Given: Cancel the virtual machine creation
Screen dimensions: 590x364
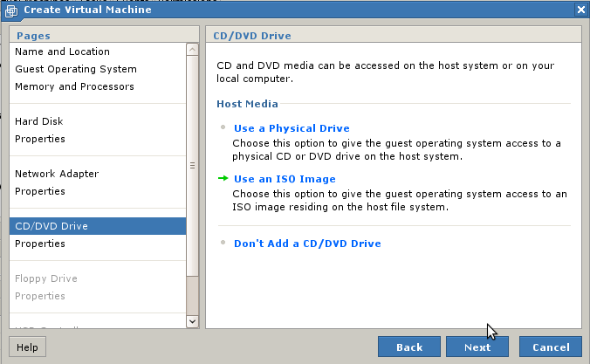Looking at the screenshot, I should point(550,347).
